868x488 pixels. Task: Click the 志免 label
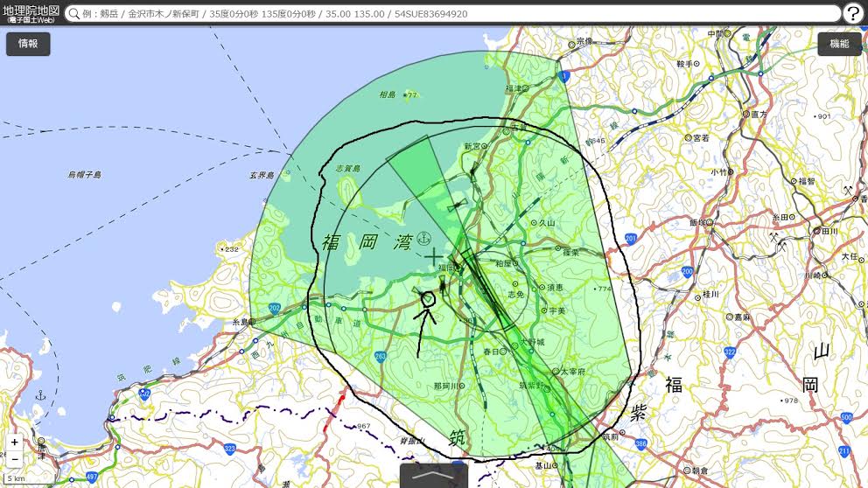pos(516,295)
